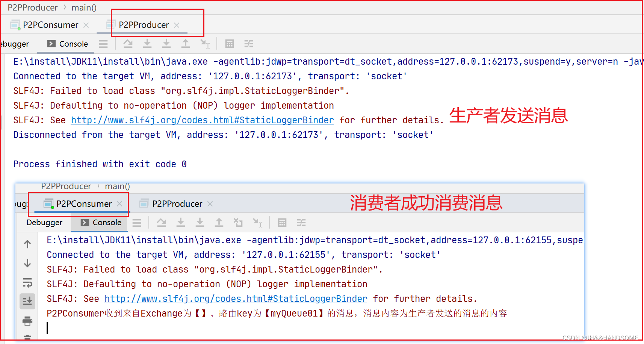Click Show Execution Point in upper debug toolbar
The image size is (644, 344).
103,44
